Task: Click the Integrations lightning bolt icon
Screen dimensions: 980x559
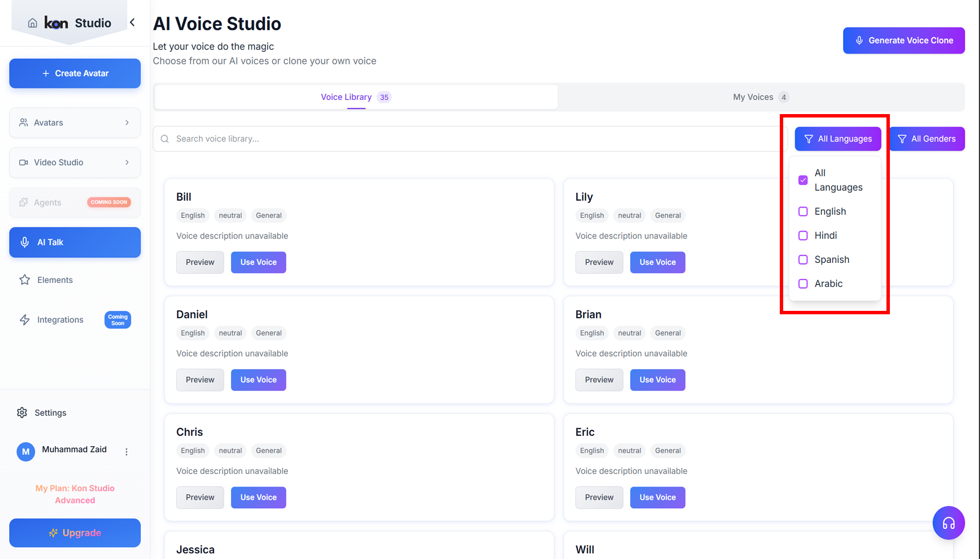Action: [25, 320]
